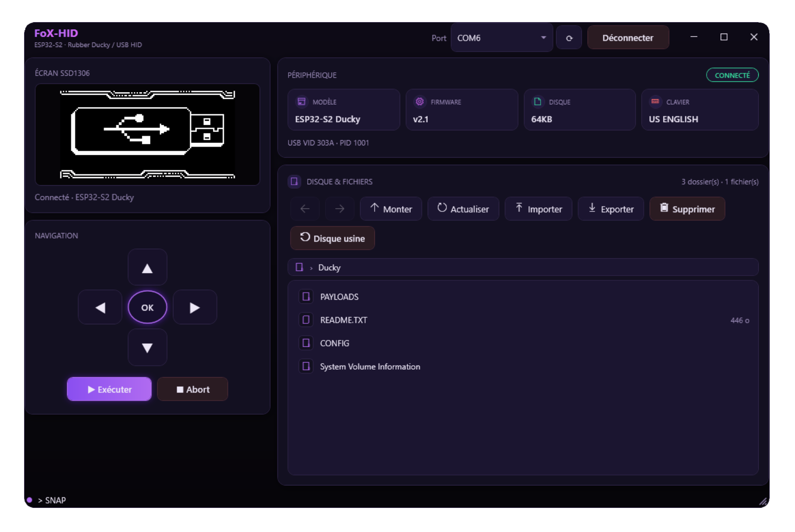Screen dimensions: 795x532
Task: Click the SNAP status bar entry
Action: (52, 500)
